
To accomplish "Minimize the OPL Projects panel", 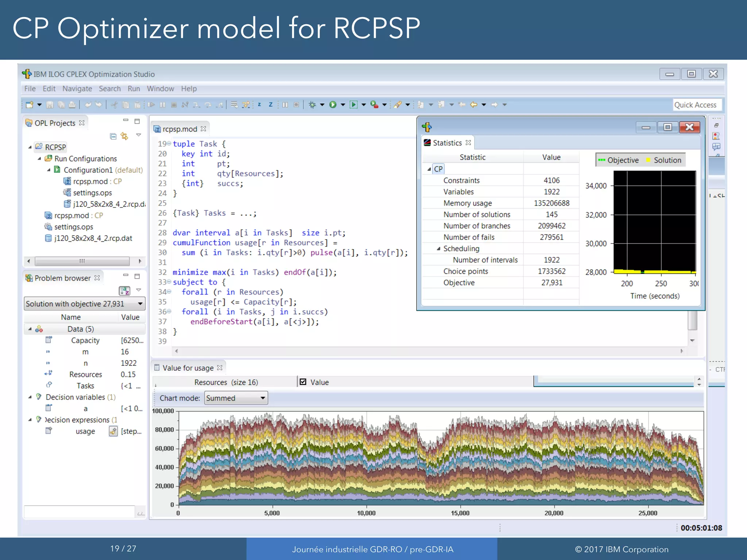I will [x=125, y=120].
